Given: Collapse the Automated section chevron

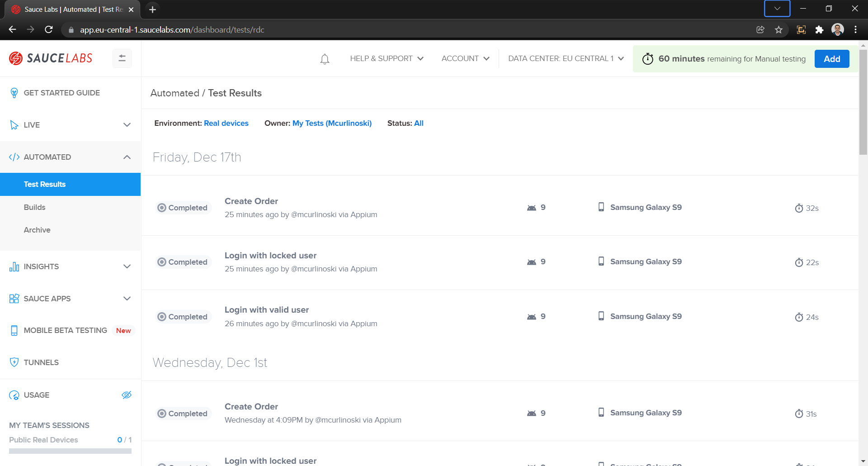Looking at the screenshot, I should tap(127, 157).
